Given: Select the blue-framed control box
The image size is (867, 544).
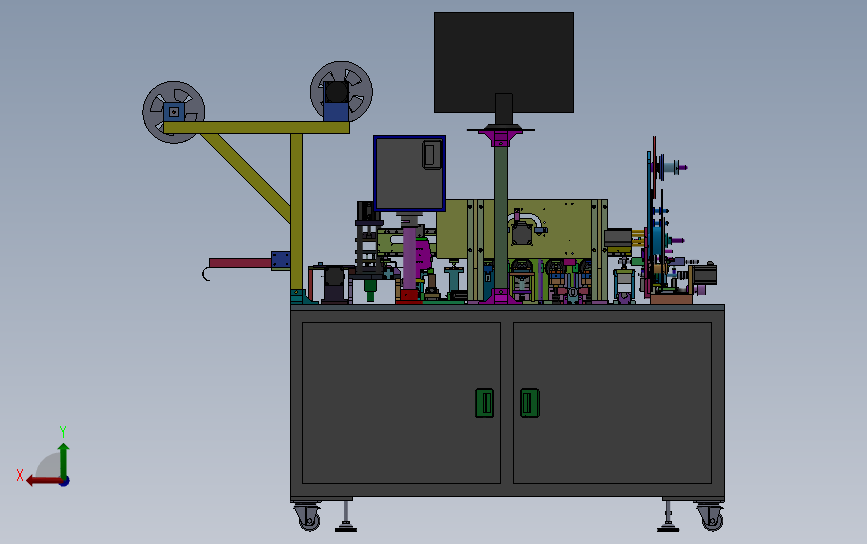Looking at the screenshot, I should [x=410, y=174].
